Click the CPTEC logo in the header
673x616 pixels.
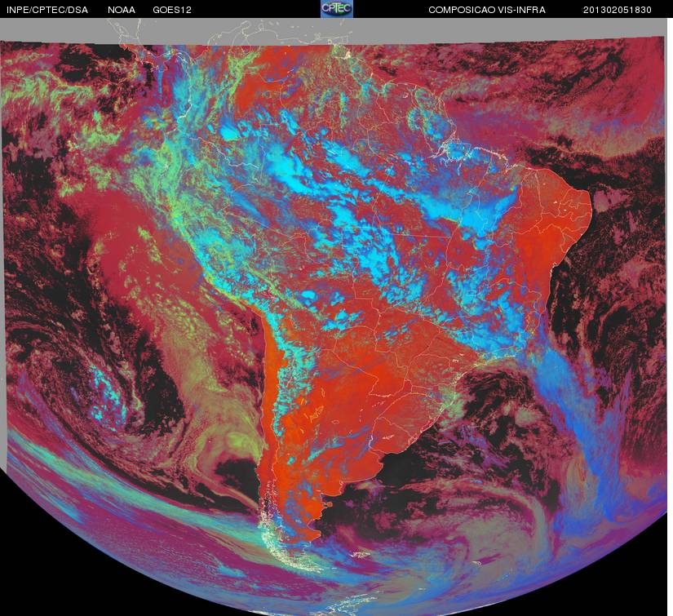(x=337, y=9)
